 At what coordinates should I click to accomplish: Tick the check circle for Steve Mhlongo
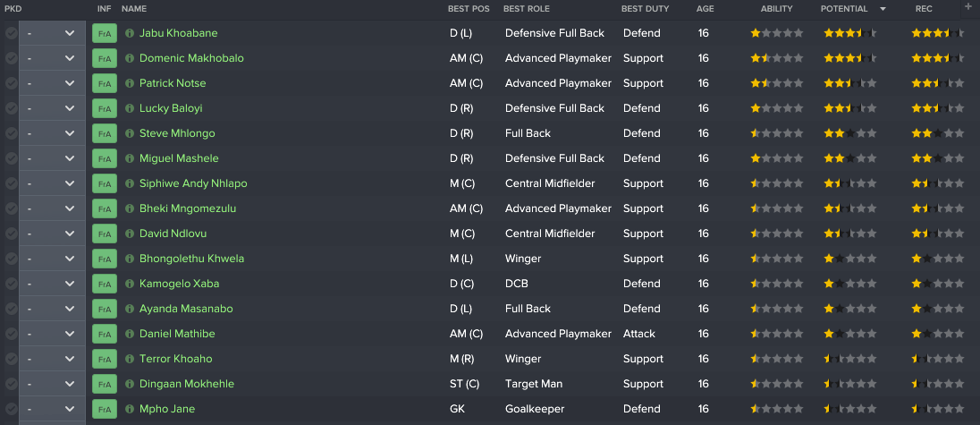12,133
